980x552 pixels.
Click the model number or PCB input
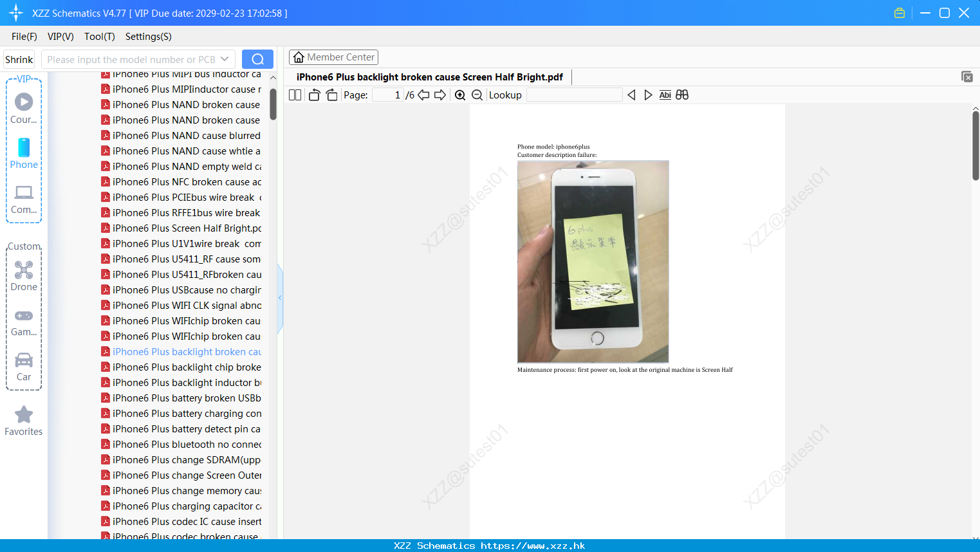[131, 59]
